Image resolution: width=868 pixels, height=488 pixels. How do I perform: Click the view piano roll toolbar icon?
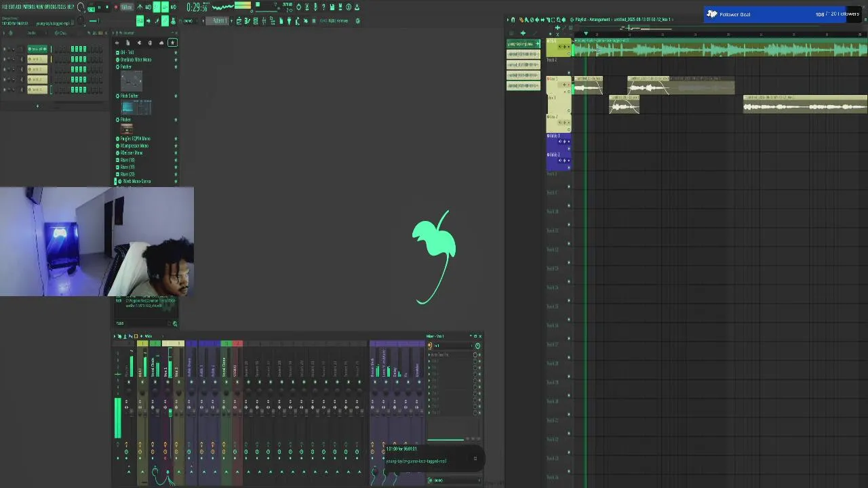[247, 21]
